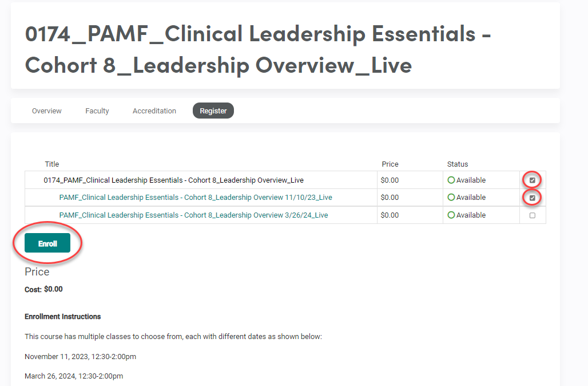Click the Enrollment Instructions heading

click(x=63, y=317)
